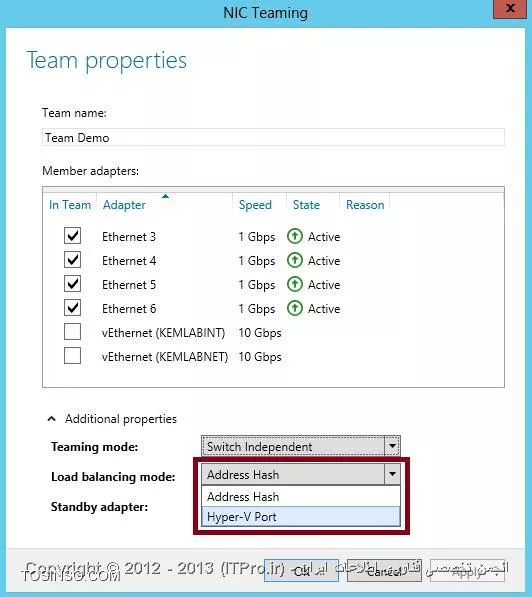
Task: Sort adapters by Speed column
Action: pyautogui.click(x=255, y=205)
